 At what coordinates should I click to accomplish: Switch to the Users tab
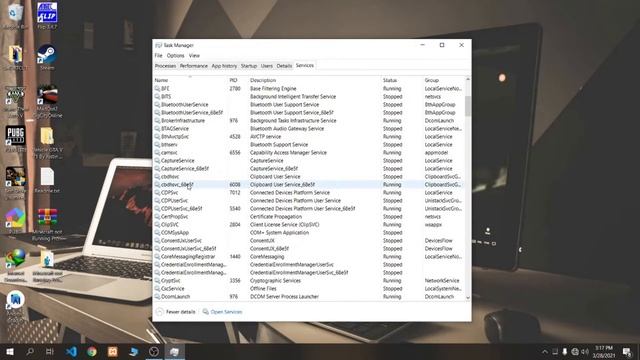pyautogui.click(x=267, y=66)
